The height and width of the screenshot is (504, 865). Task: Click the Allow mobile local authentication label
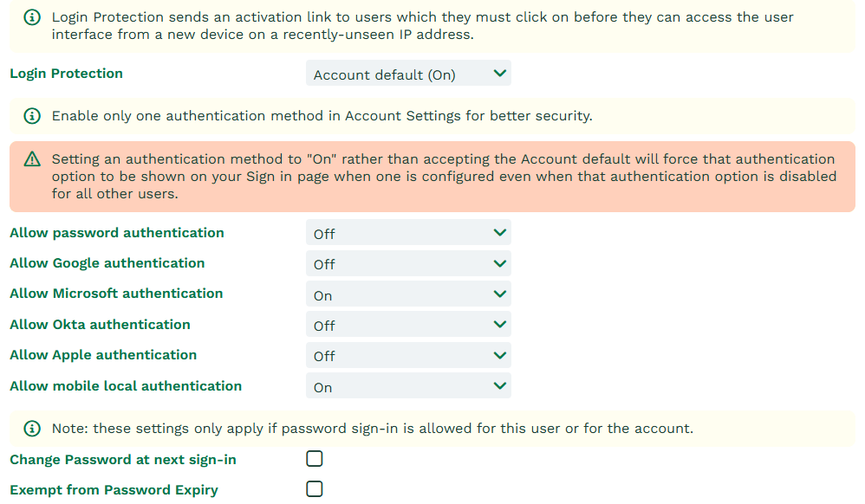pos(126,386)
